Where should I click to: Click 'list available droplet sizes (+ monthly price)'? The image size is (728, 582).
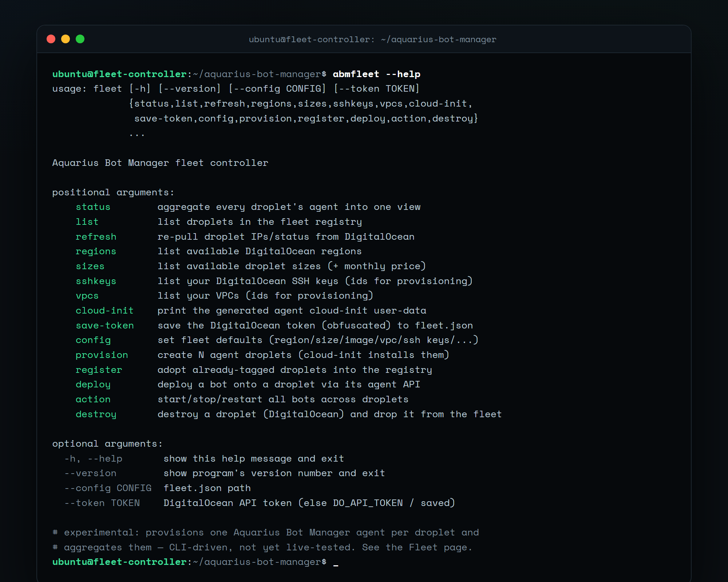coord(292,266)
